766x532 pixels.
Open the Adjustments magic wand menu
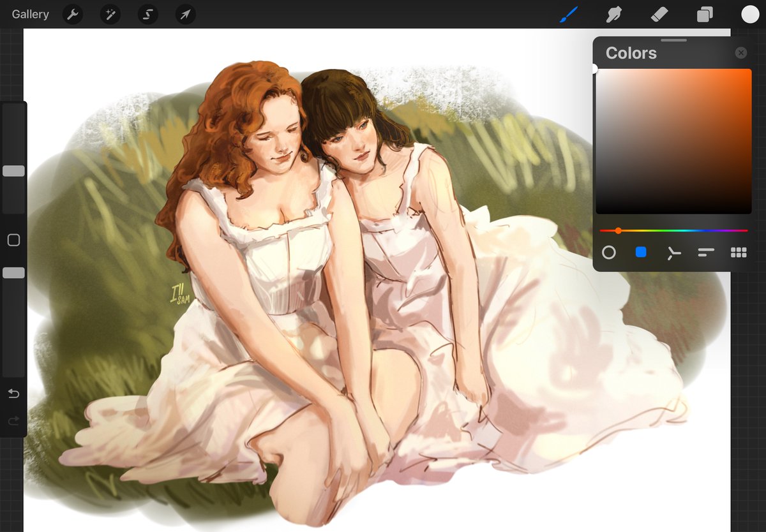click(x=110, y=14)
